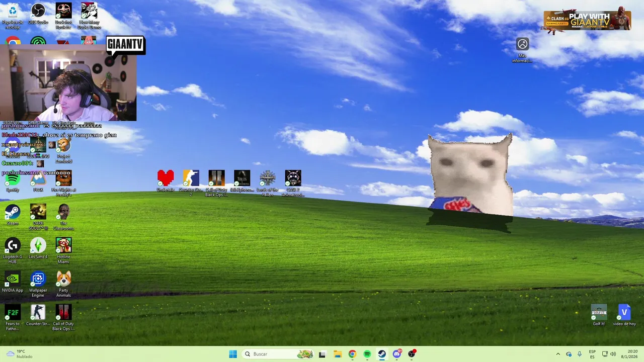The height and width of the screenshot is (362, 644).
Task: Open the Windows Start menu
Action: pos(233,354)
